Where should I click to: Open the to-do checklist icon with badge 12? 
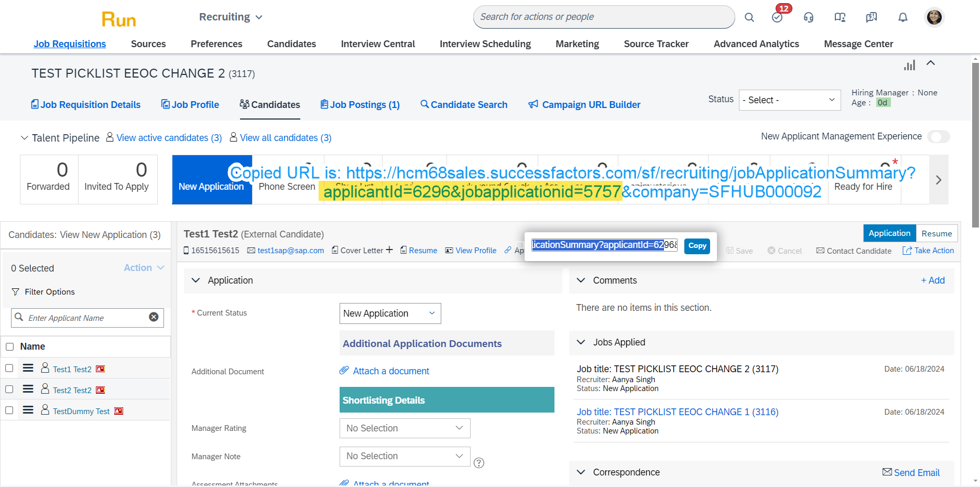[x=777, y=17]
